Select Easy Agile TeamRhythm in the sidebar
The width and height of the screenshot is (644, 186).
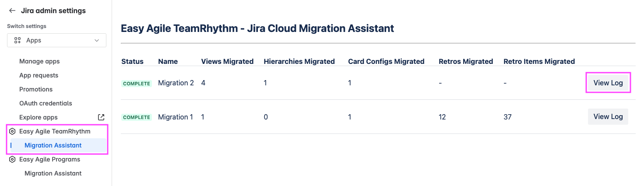pos(55,131)
